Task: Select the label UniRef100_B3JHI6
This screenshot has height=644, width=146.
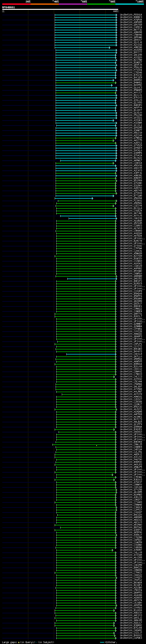Action: click(131, 610)
